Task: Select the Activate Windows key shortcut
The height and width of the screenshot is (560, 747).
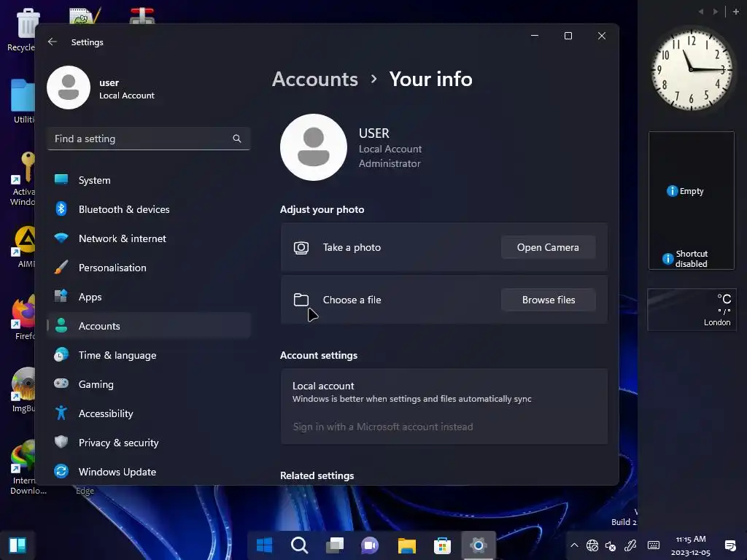Action: tap(23, 179)
